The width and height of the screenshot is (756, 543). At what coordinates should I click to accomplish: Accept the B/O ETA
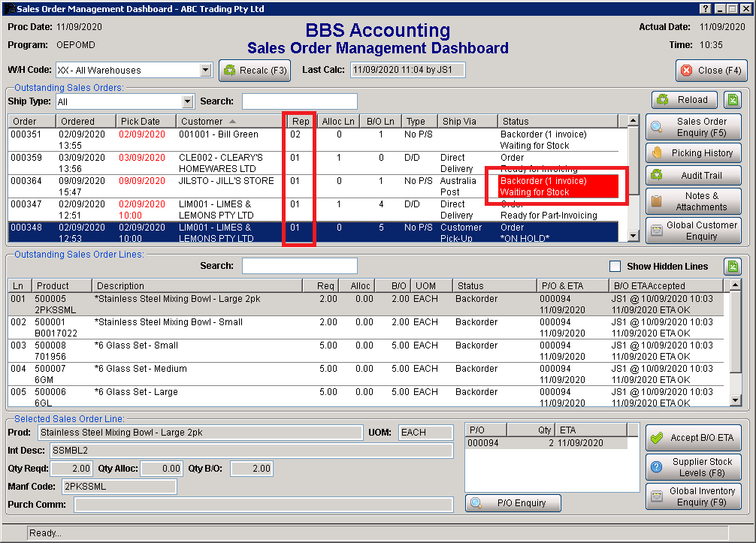693,438
